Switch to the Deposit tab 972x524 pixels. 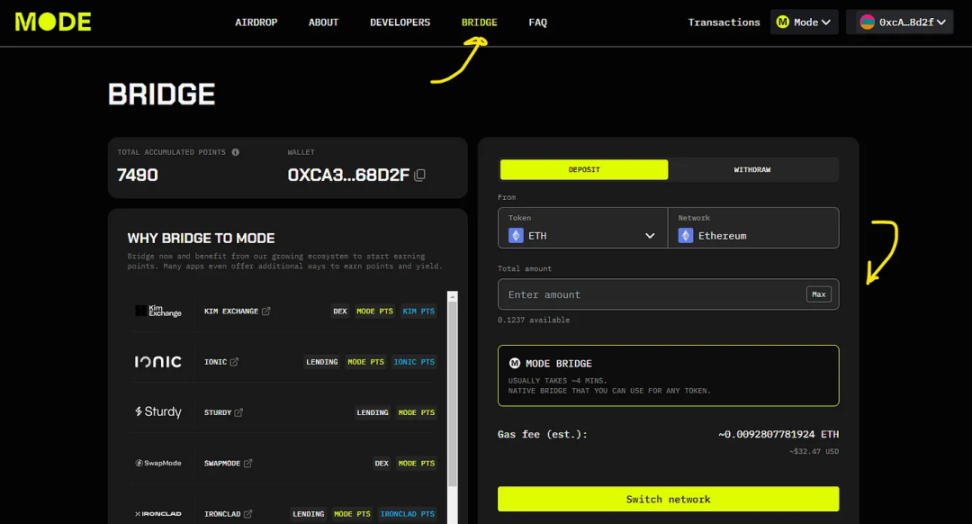pos(584,170)
